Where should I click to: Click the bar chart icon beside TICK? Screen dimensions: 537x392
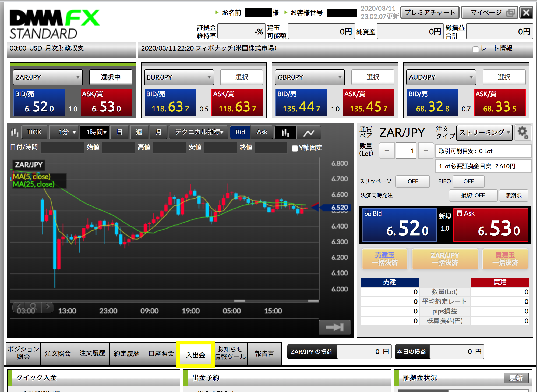[x=15, y=132]
